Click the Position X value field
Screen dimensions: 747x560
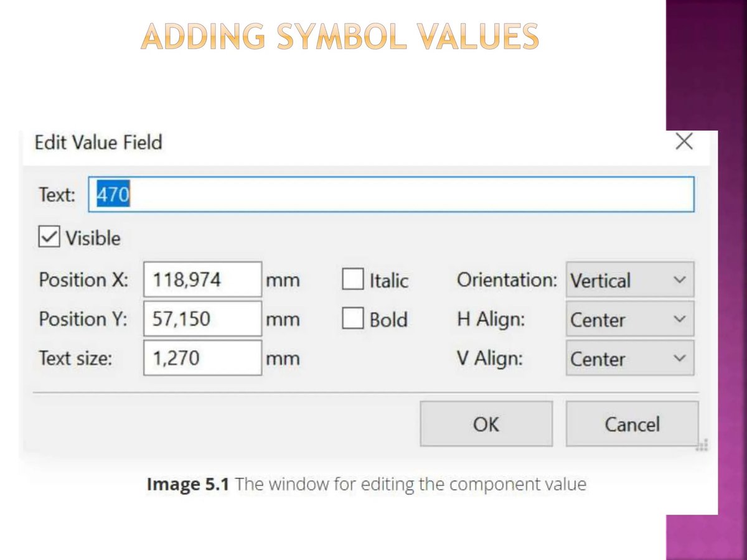coord(202,279)
